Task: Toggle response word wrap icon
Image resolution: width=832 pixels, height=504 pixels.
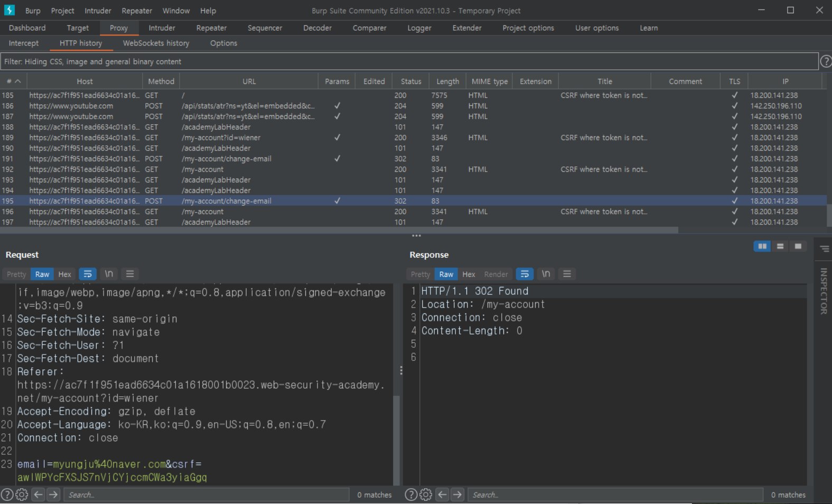Action: (525, 274)
